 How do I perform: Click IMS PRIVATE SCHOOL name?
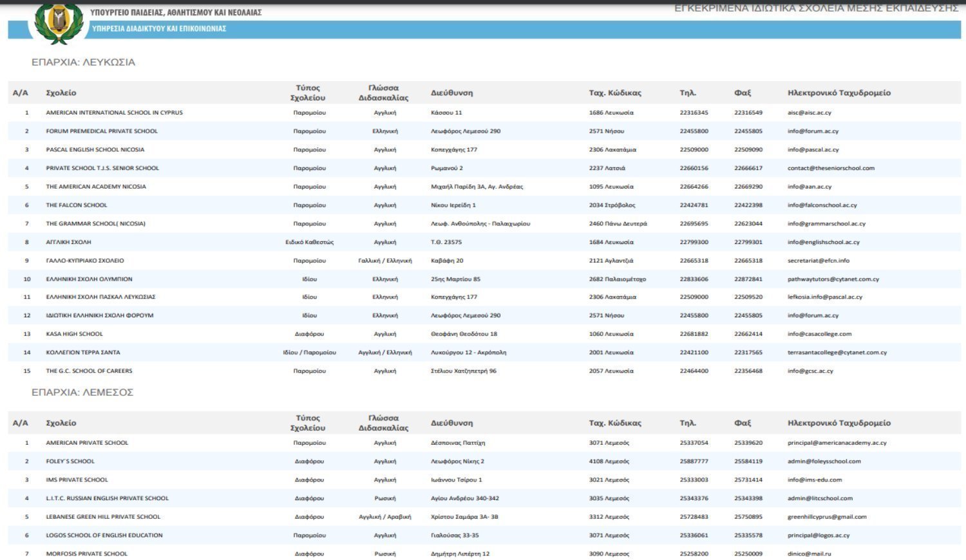pos(77,480)
